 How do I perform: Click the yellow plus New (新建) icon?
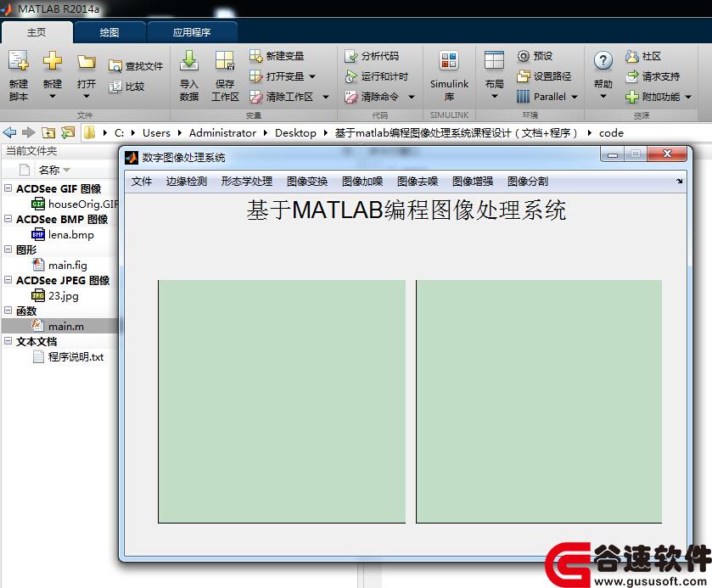click(53, 61)
